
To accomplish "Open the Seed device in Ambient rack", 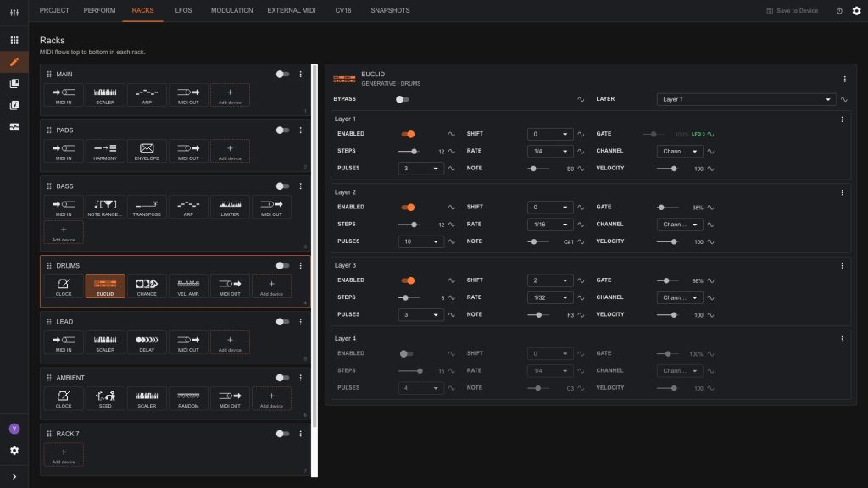I will tap(105, 398).
